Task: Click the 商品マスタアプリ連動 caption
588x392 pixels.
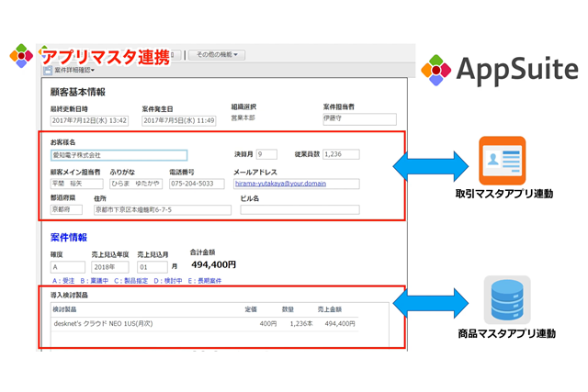Action: coord(506,333)
